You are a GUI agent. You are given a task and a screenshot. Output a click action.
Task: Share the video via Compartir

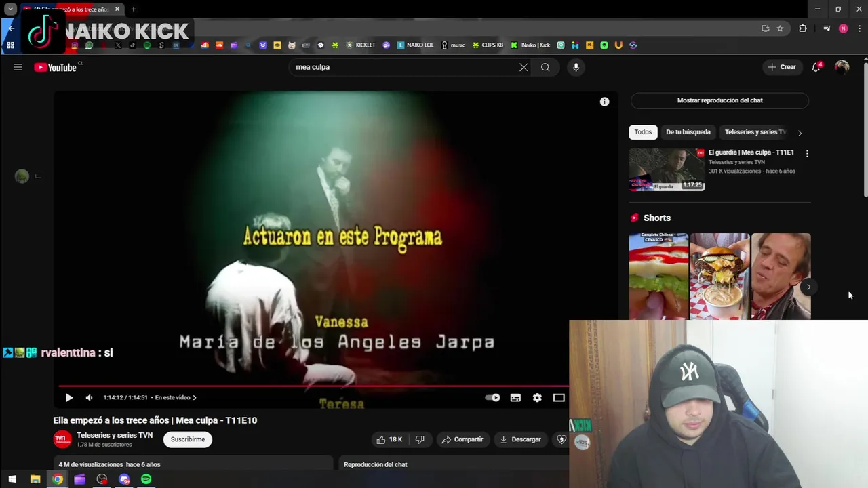(x=462, y=439)
